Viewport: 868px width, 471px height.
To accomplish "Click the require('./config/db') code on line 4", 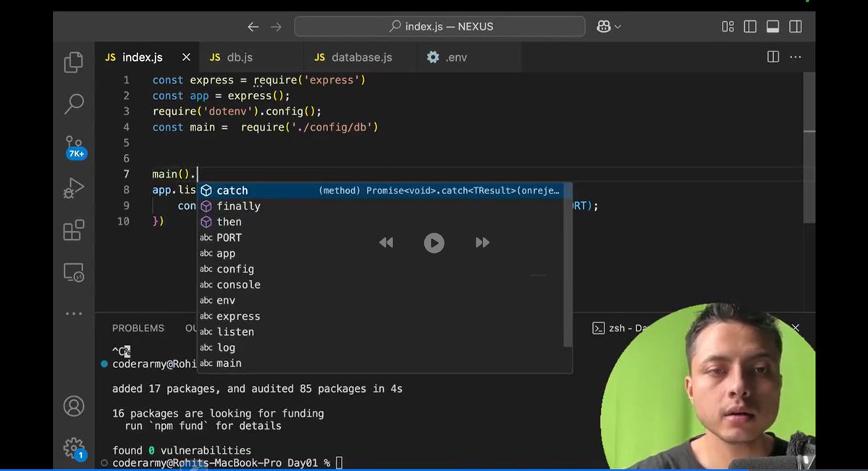I will pos(309,128).
